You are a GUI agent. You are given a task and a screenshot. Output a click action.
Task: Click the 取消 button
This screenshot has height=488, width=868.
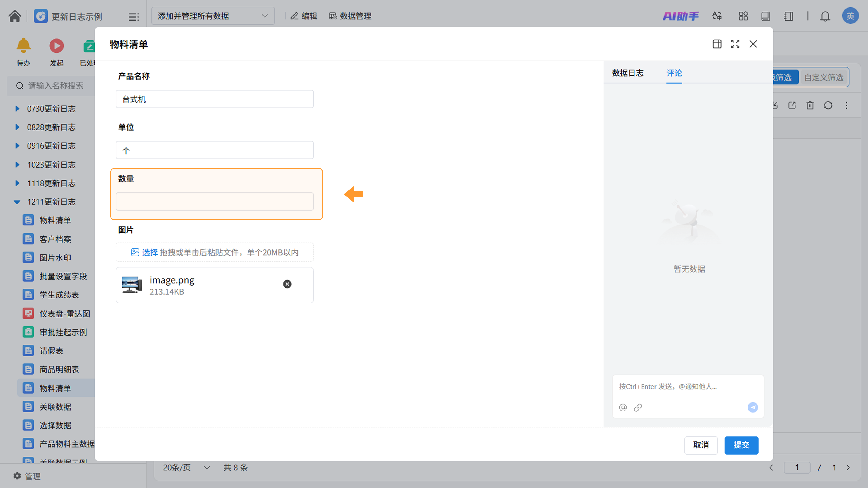701,445
